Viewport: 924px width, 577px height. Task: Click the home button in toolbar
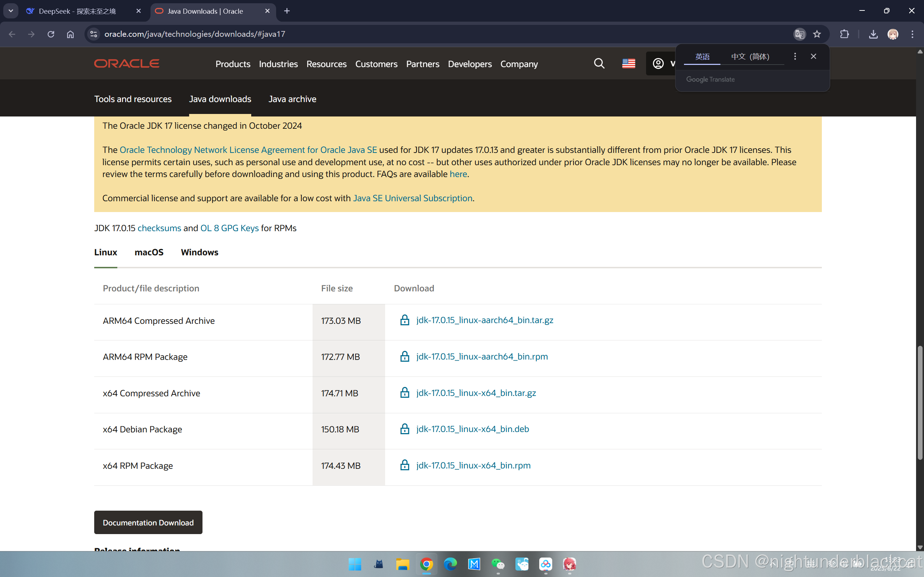tap(70, 34)
